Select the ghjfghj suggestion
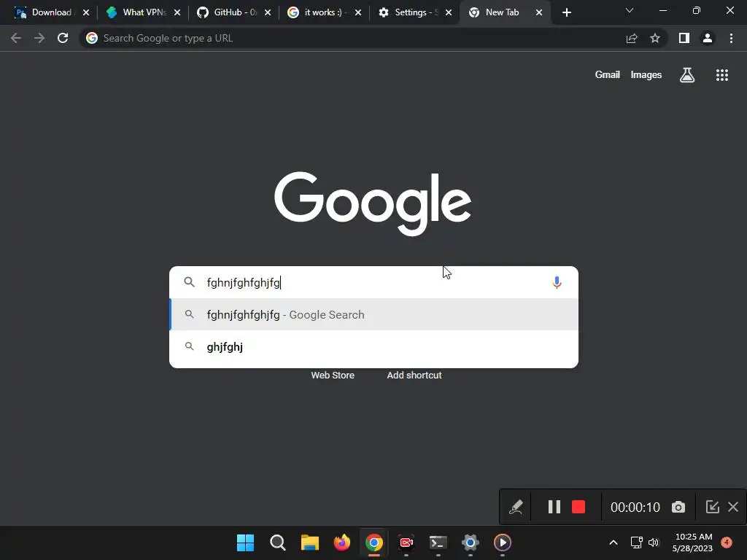747x560 pixels. (374, 346)
